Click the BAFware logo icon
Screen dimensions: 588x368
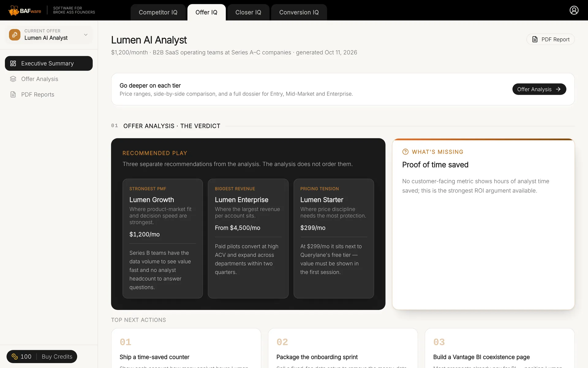pos(13,10)
